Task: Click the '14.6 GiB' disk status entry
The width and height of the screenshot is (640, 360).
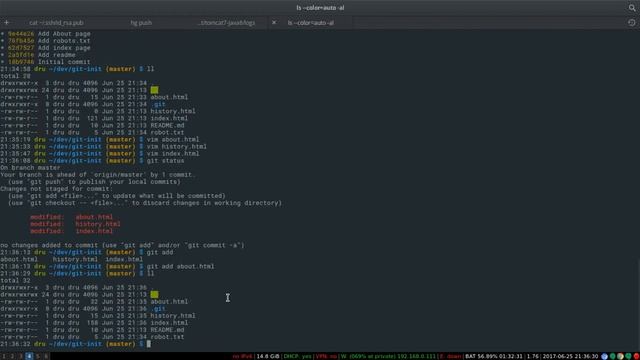Action: pyautogui.click(x=268, y=356)
